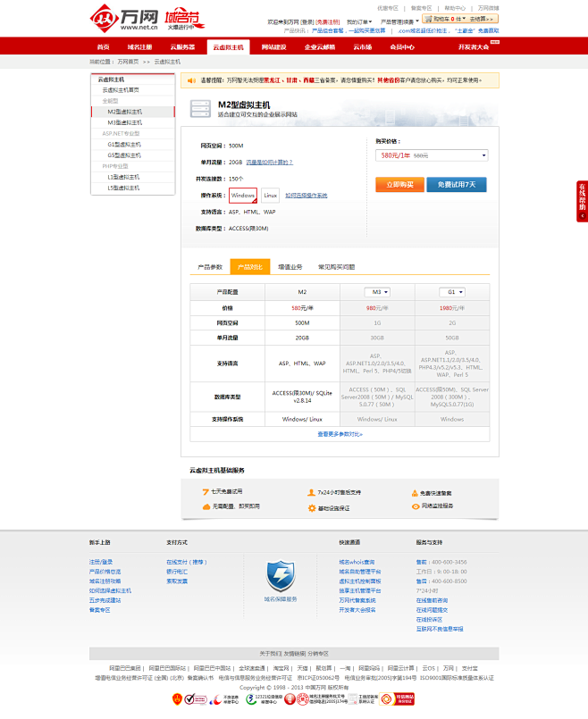Click the 立即购买 orange button
The image size is (588, 719).
point(399,184)
